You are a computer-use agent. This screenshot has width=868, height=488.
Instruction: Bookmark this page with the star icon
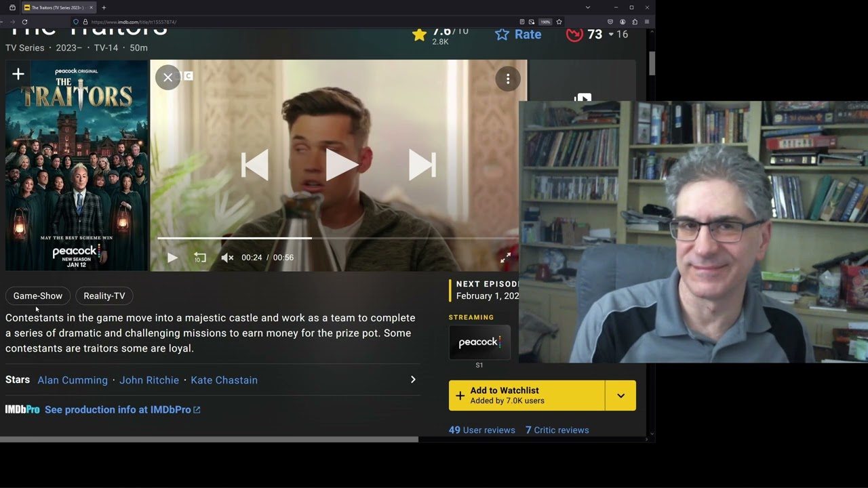coord(559,22)
